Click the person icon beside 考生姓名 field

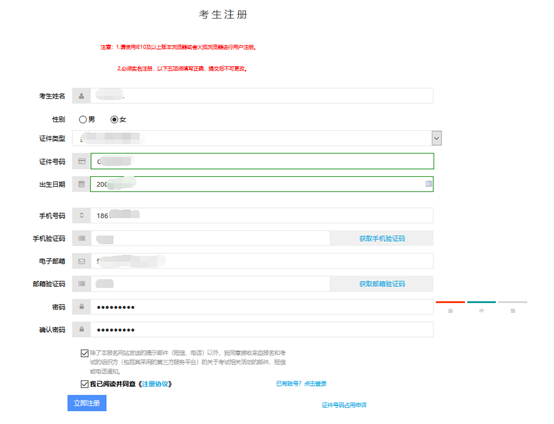[x=81, y=96]
